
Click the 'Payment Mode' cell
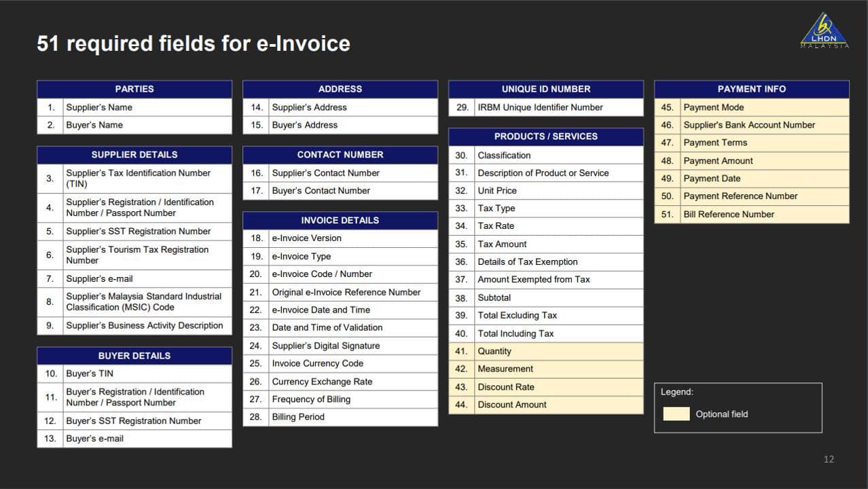(x=765, y=107)
